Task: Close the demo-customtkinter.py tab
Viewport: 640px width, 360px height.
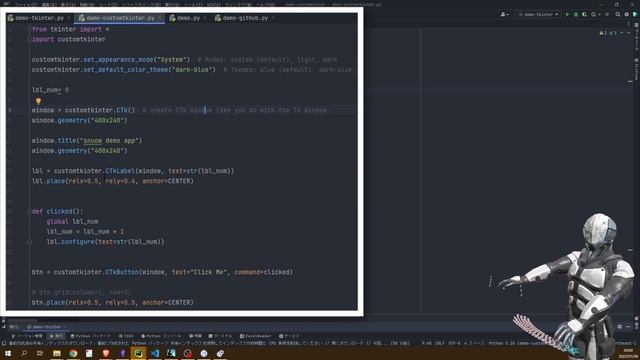Action: click(160, 18)
